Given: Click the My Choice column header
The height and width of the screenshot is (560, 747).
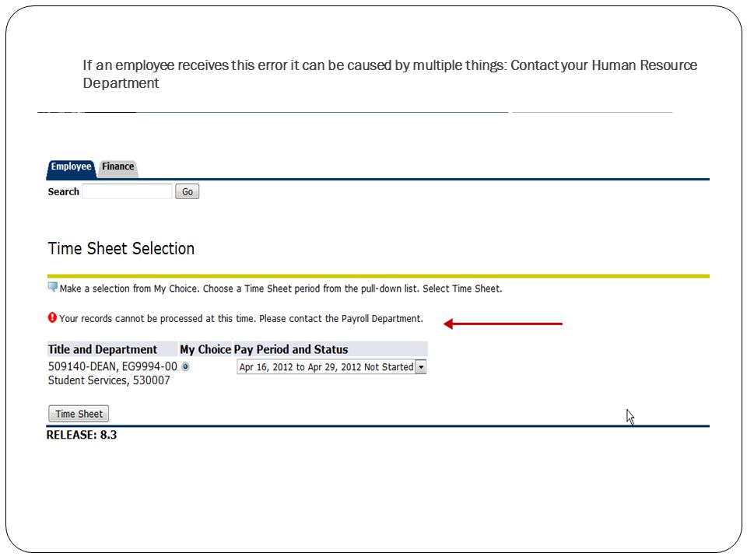Looking at the screenshot, I should (205, 349).
